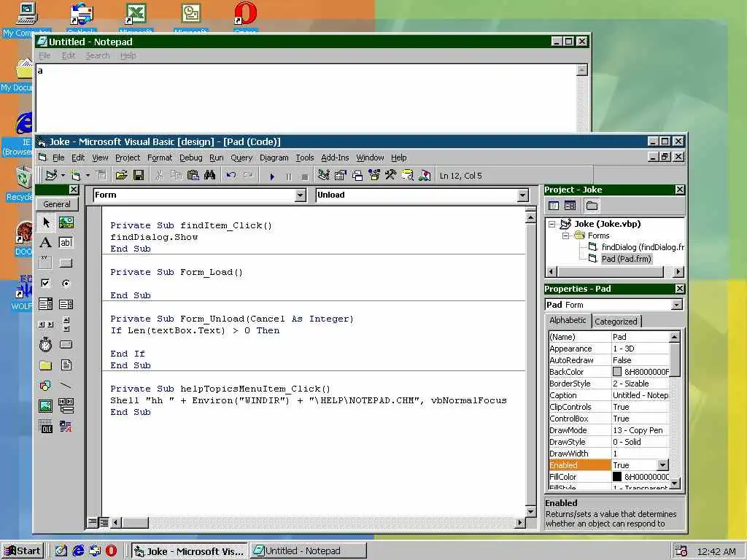747x560 pixels.
Task: Show Form Layout Window icon
Action: tap(357, 176)
